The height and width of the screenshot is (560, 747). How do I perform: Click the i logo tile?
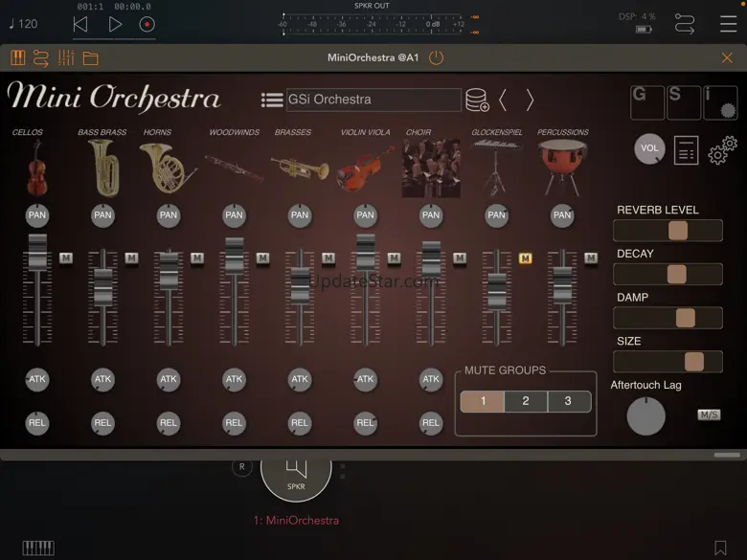click(720, 102)
